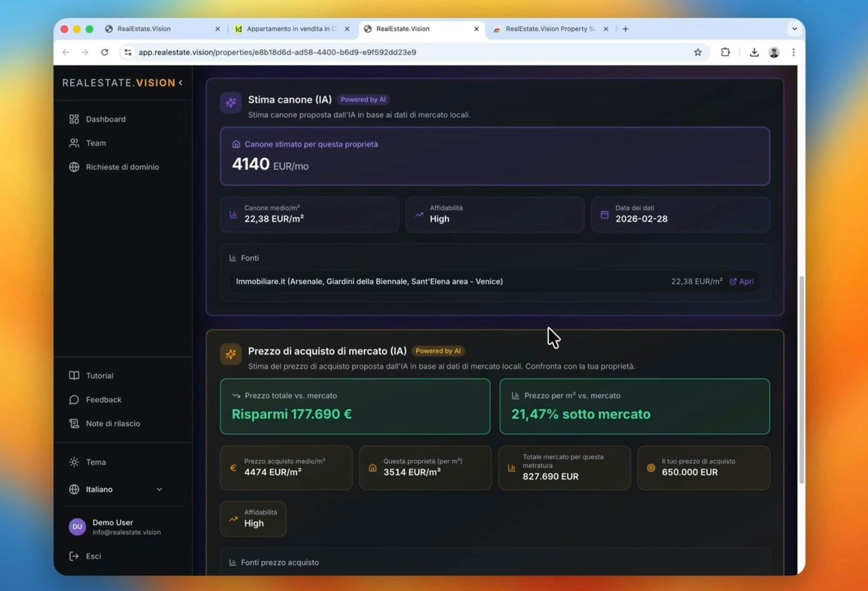Screen dimensions: 868x591
Task: Open Note di rilascio via its icon
Action: 74,423
